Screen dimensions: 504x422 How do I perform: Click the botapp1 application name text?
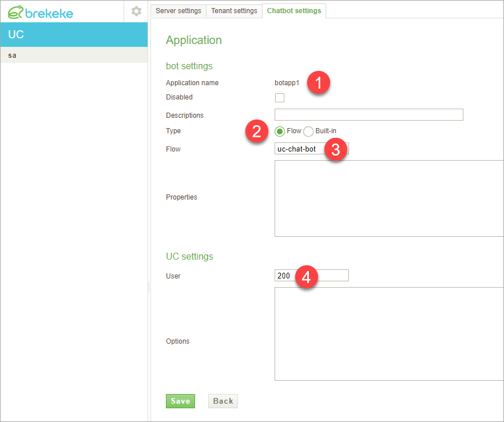point(287,82)
